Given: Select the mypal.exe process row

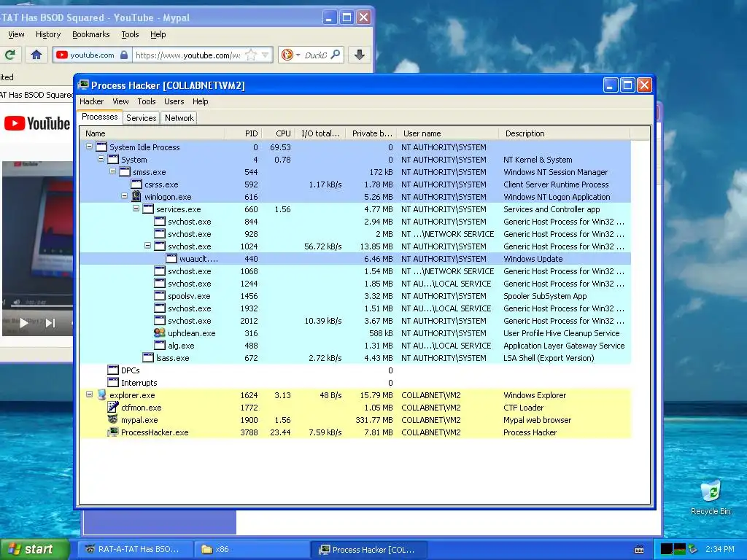Looking at the screenshot, I should [x=355, y=419].
